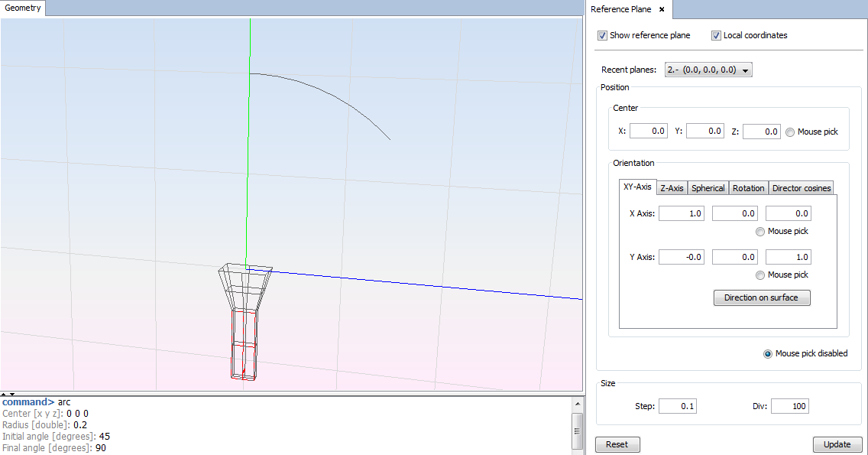Image resolution: width=868 pixels, height=455 pixels.
Task: Switch to the Rotation orientation tab
Action: pos(748,187)
